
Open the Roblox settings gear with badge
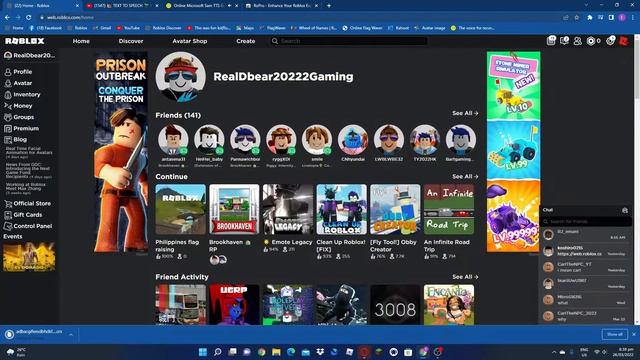tap(611, 40)
